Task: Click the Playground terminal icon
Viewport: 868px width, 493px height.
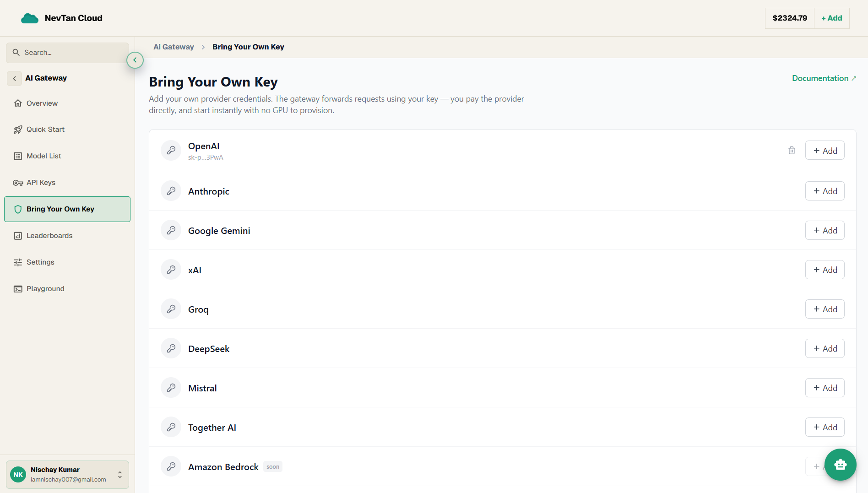Action: [18, 289]
